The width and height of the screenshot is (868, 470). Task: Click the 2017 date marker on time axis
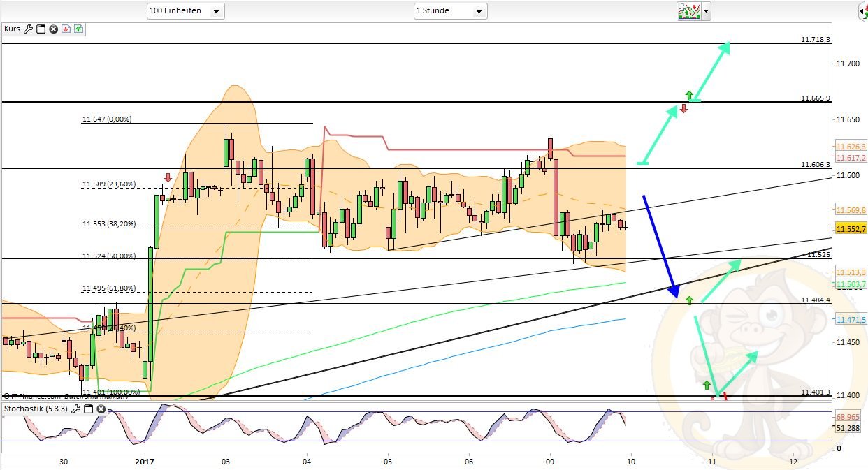pos(145,462)
